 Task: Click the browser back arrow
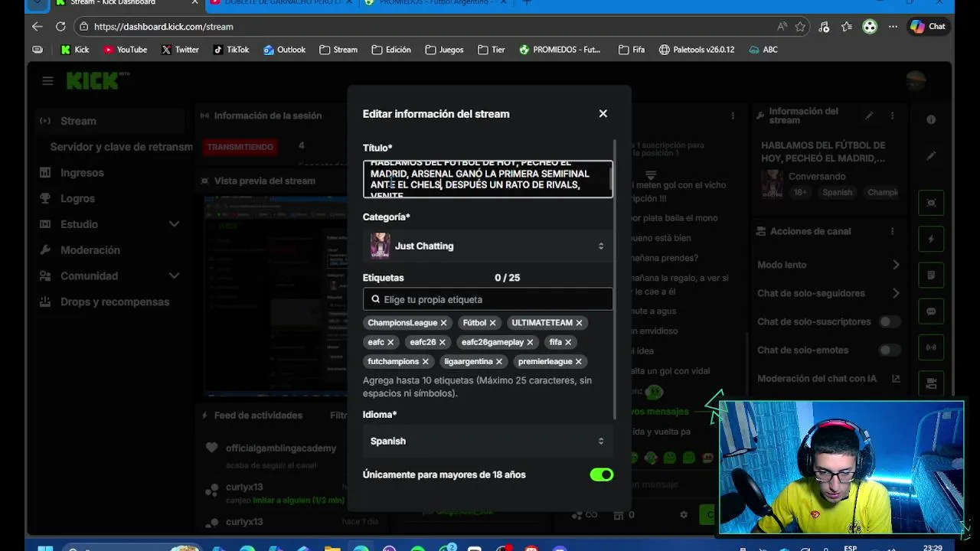37,26
